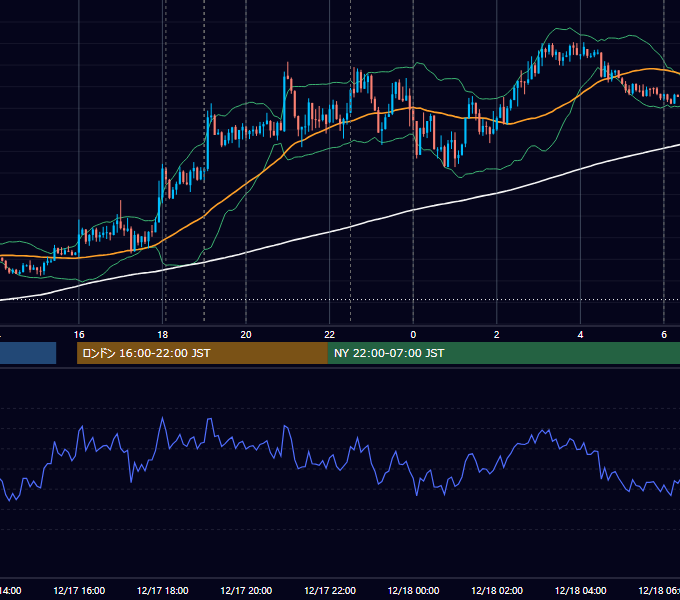Click the 12/17 16:00 date label
680x600 pixels.
click(x=79, y=590)
